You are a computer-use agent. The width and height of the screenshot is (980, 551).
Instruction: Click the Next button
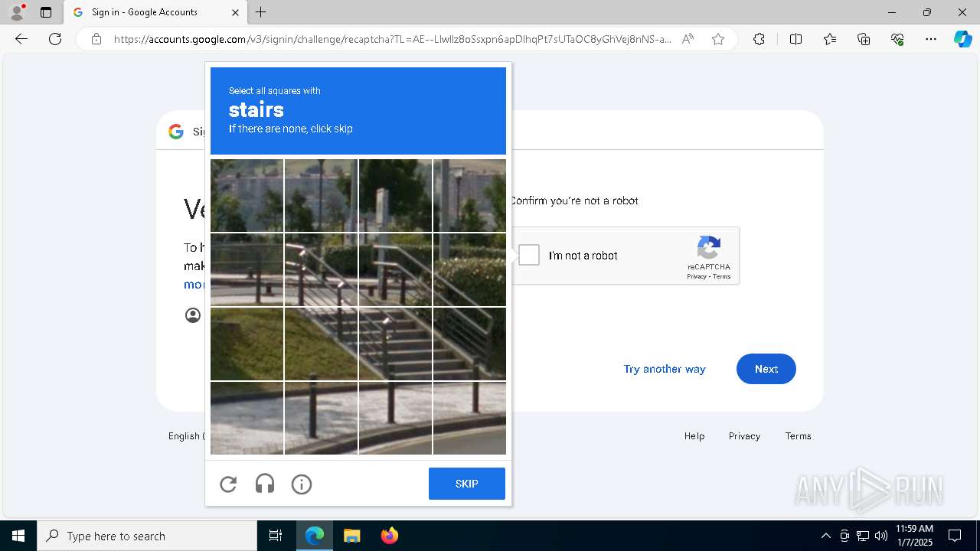(x=766, y=369)
